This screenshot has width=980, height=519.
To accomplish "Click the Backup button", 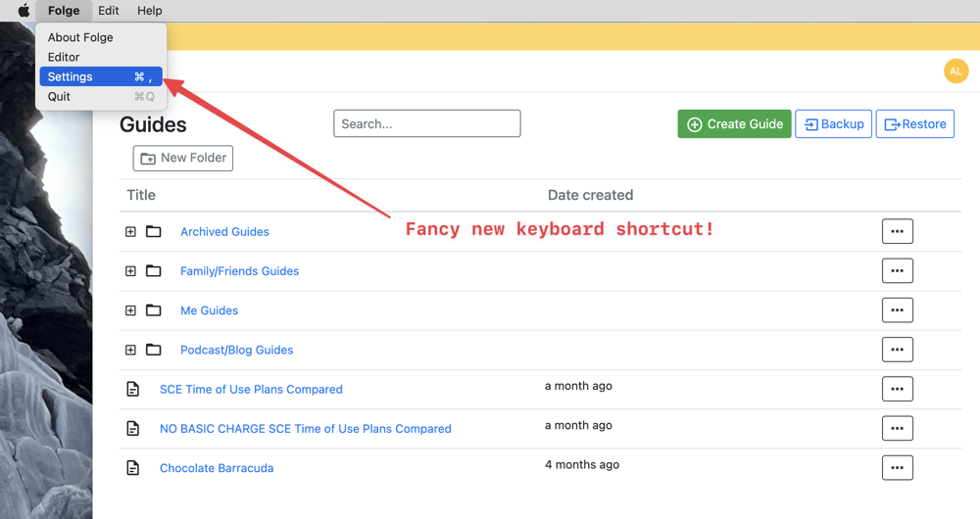I will pyautogui.click(x=833, y=124).
